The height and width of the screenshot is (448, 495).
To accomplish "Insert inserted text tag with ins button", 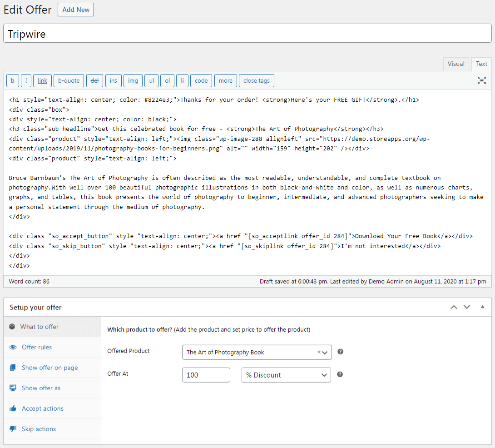I will [114, 80].
